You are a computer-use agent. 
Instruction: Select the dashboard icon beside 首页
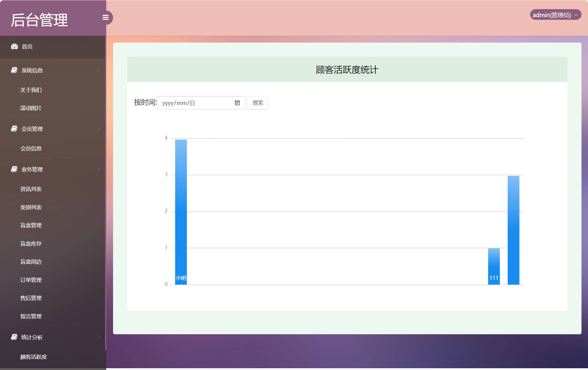click(14, 46)
